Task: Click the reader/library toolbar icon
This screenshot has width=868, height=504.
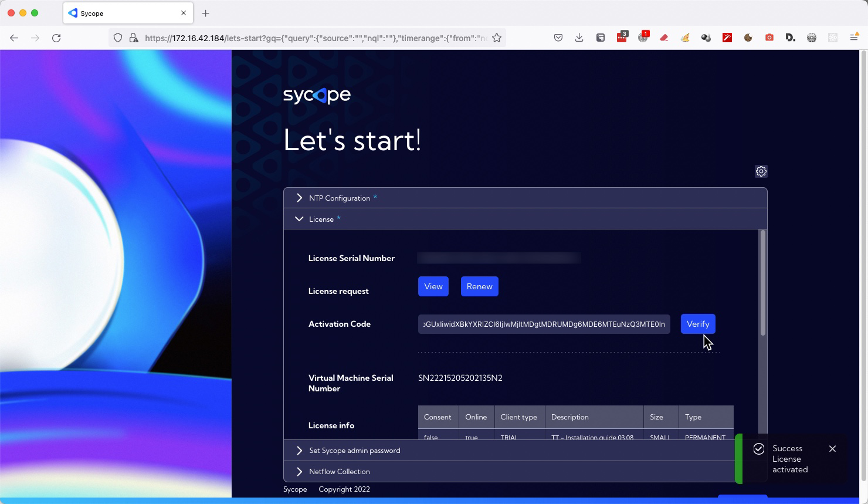Action: tap(601, 38)
